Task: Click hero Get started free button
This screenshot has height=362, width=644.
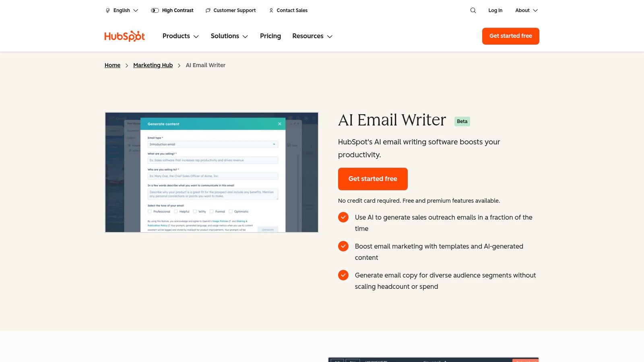Action: (x=373, y=179)
